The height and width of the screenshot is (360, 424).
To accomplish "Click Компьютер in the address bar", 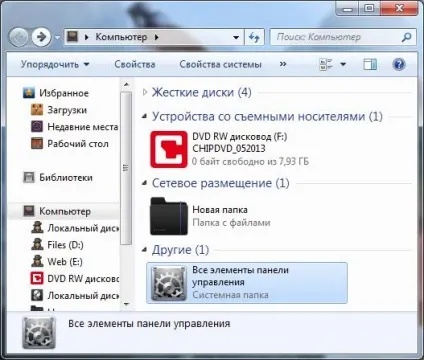I will [121, 37].
